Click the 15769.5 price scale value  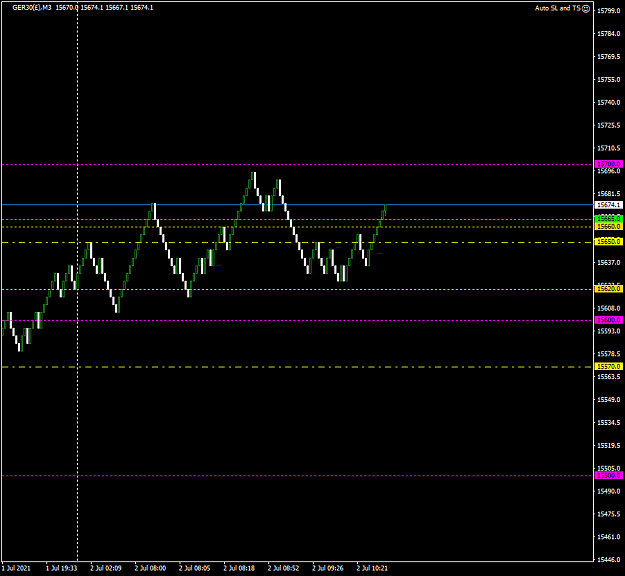click(609, 57)
